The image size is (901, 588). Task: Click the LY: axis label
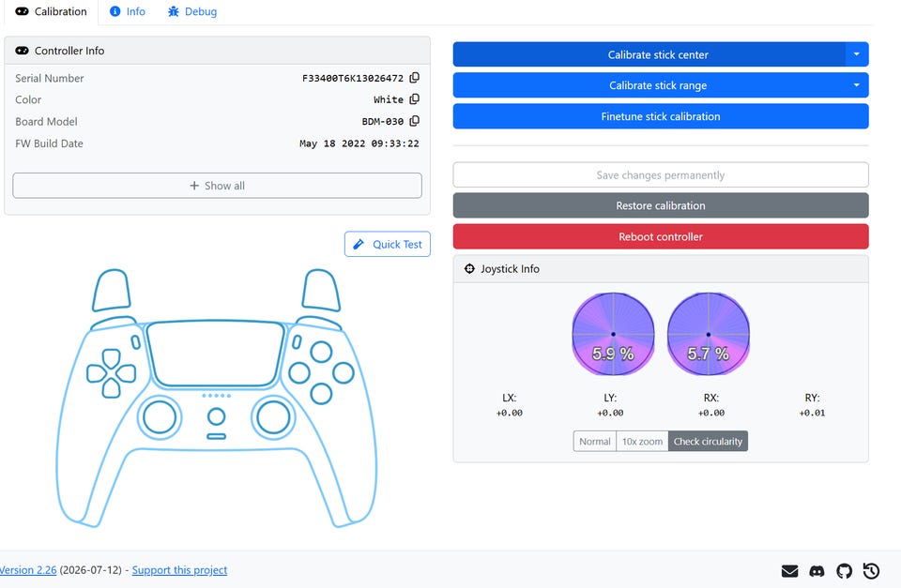tap(610, 398)
